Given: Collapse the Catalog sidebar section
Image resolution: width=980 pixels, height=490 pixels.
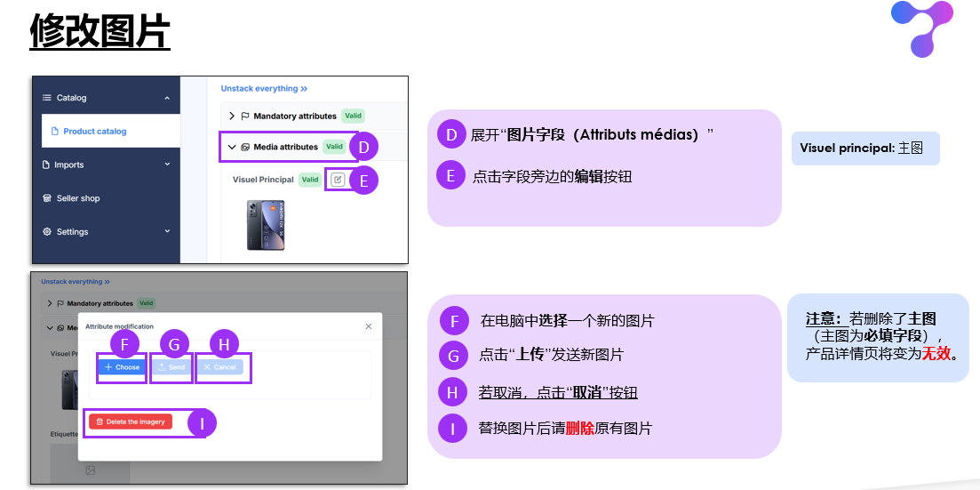Looking at the screenshot, I should click(167, 98).
